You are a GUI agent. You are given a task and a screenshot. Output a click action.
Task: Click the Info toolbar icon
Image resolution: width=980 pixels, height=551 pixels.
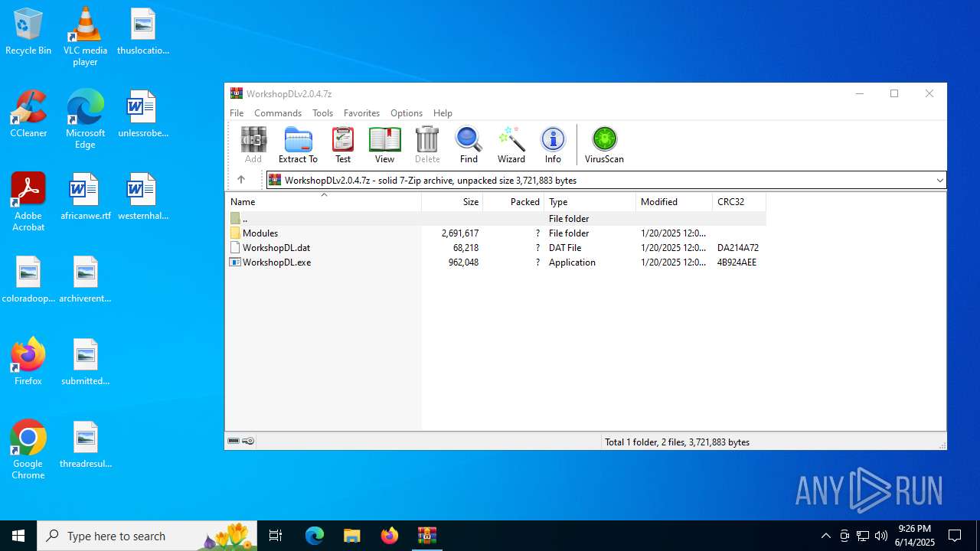click(553, 145)
